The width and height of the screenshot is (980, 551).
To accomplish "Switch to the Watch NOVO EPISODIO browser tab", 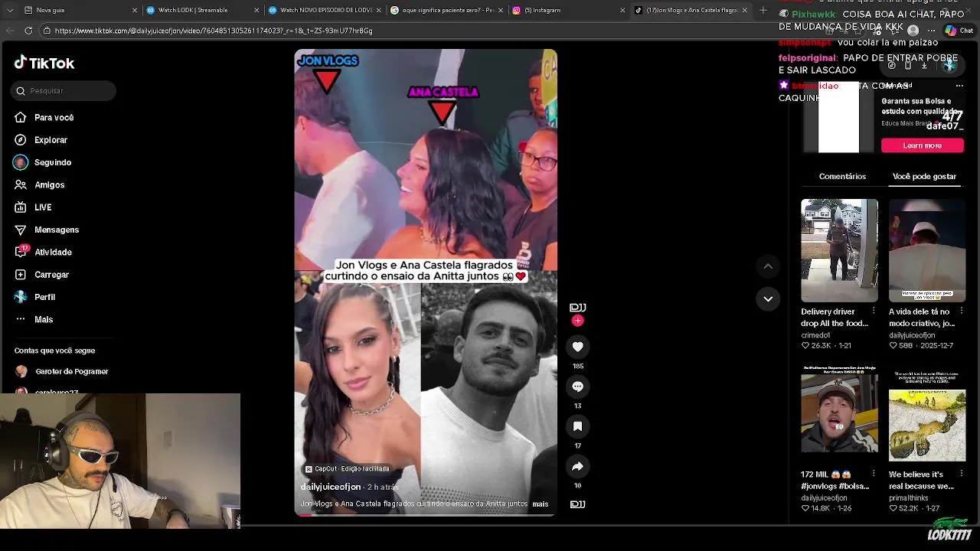I will [325, 10].
